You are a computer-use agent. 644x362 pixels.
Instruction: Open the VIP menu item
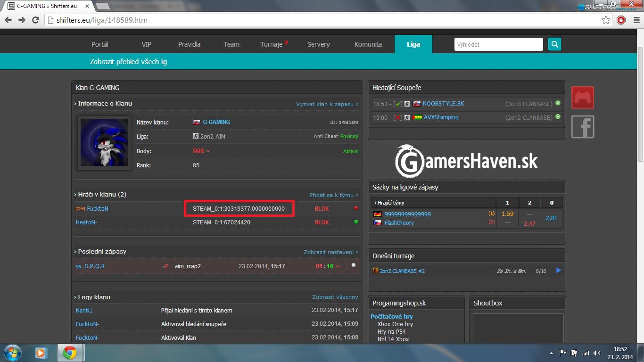147,44
